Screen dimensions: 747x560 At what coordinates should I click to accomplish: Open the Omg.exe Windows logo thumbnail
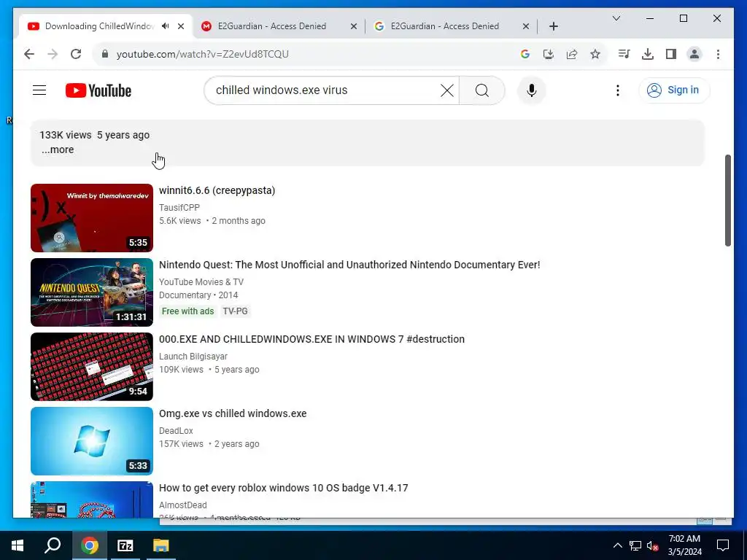click(x=92, y=441)
